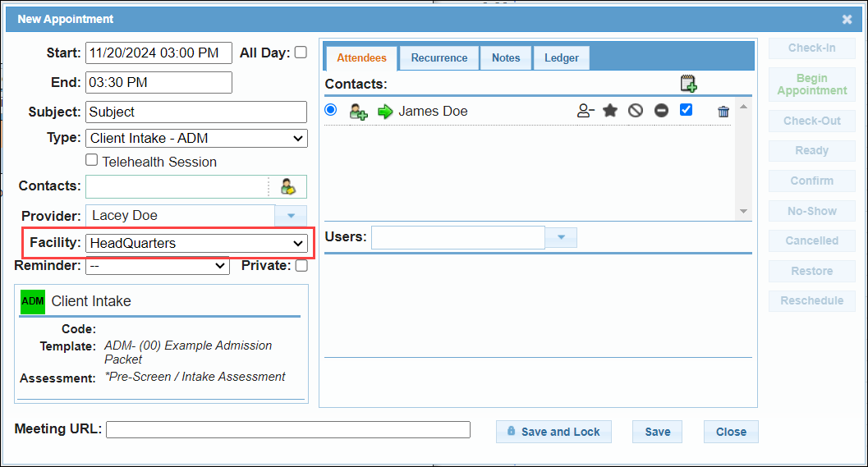Enable the Telehealth Session checkbox
The image size is (868, 467).
point(92,160)
